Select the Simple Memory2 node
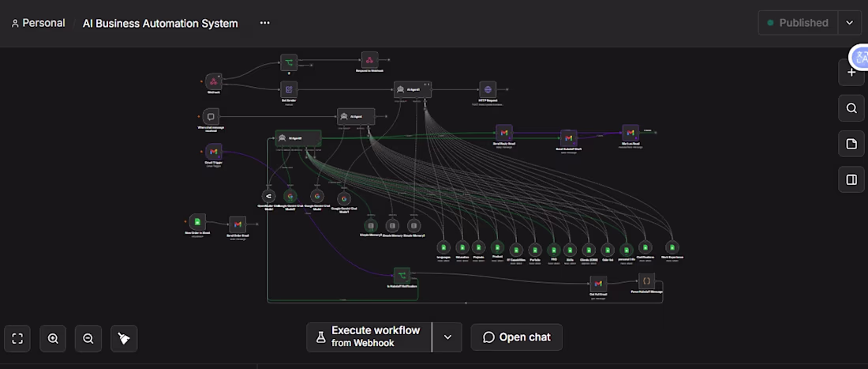Screen dimensions: 868x369 coord(371,225)
